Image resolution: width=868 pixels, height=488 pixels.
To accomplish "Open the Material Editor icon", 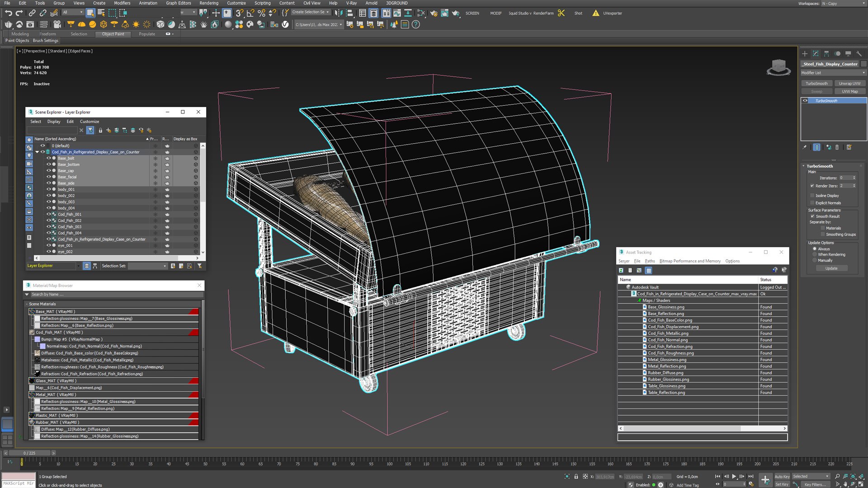I will 421,13.
